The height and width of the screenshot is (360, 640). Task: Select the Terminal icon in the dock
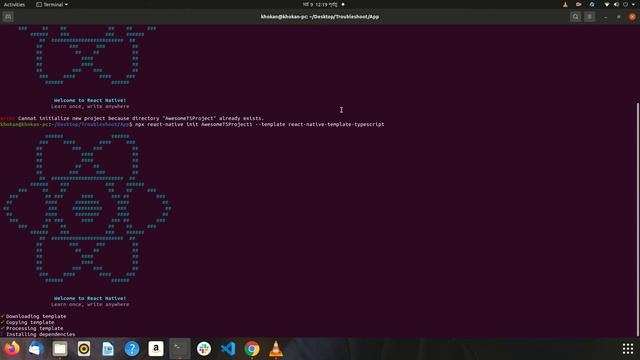[x=180, y=349]
